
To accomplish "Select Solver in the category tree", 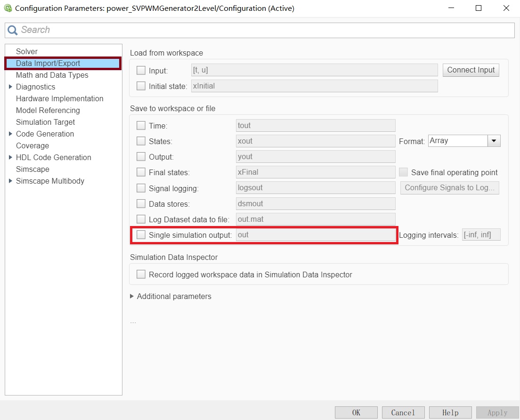I will 27,51.
